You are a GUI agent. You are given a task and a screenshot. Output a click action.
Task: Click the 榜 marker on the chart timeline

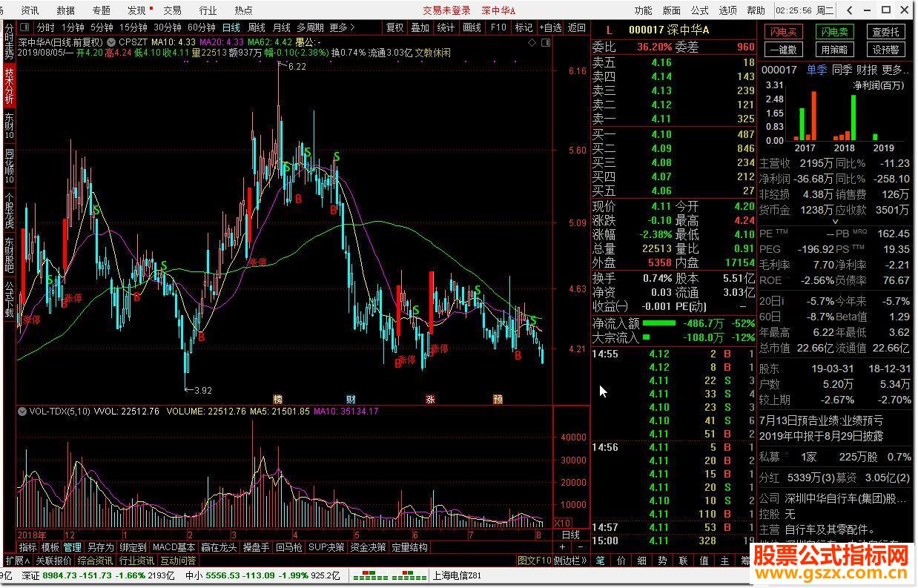pos(278,398)
